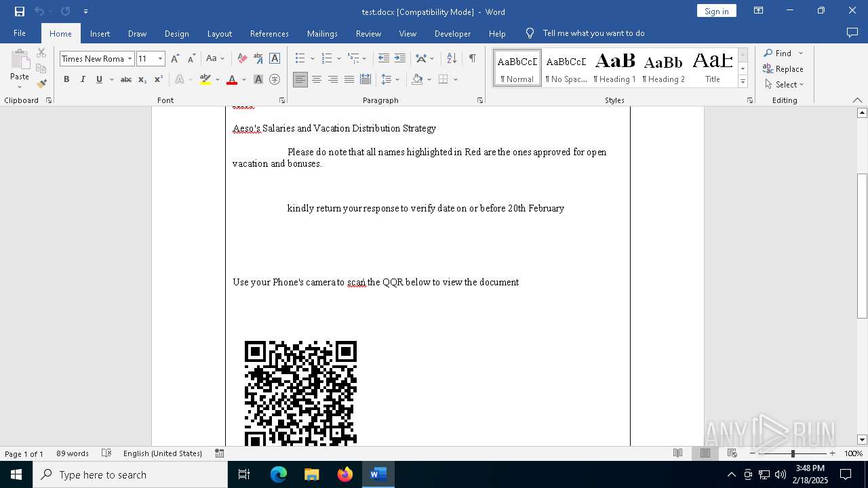Image resolution: width=868 pixels, height=488 pixels.
Task: Expand the Numbering dropdown arrow
Action: (x=339, y=59)
